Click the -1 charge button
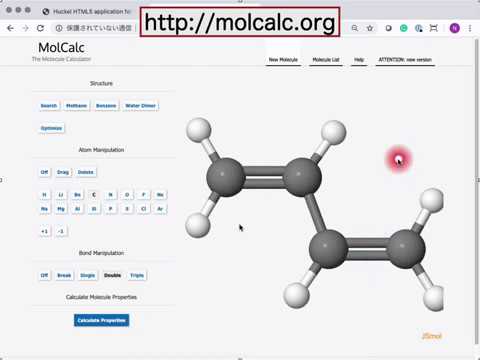This screenshot has height=360, width=480. click(61, 231)
